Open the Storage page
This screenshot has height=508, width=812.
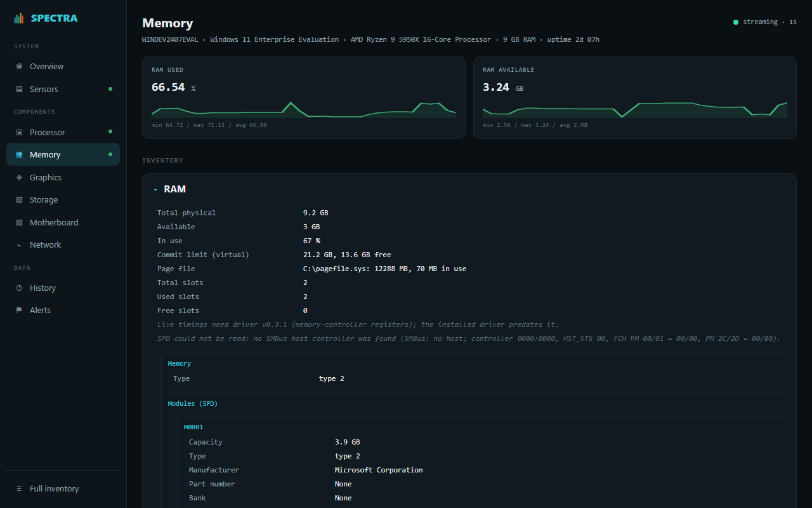(63, 199)
